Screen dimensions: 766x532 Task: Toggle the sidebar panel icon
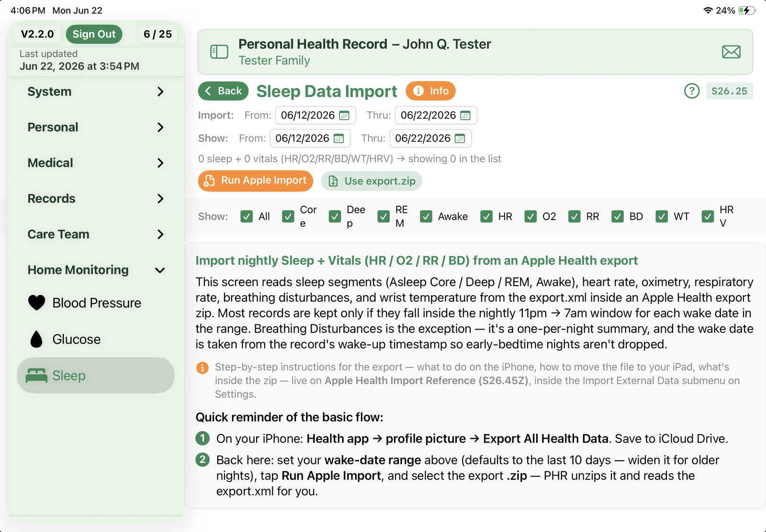[x=219, y=52]
